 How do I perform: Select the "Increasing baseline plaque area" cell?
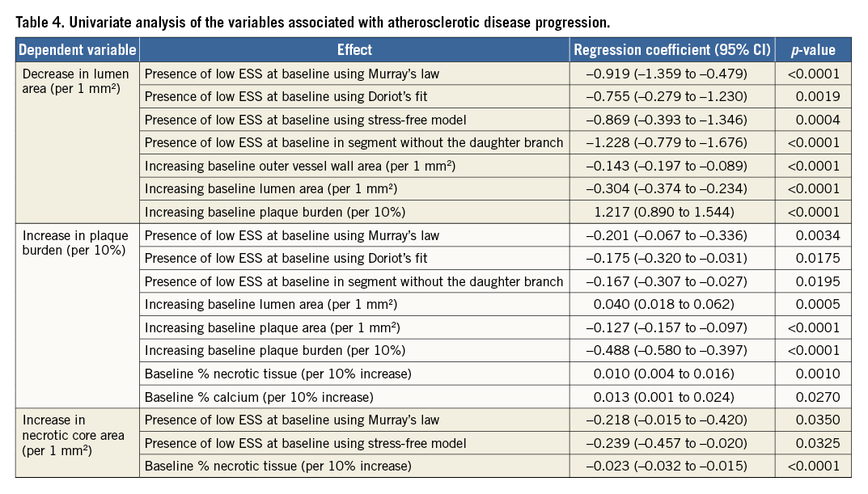pos(274,327)
